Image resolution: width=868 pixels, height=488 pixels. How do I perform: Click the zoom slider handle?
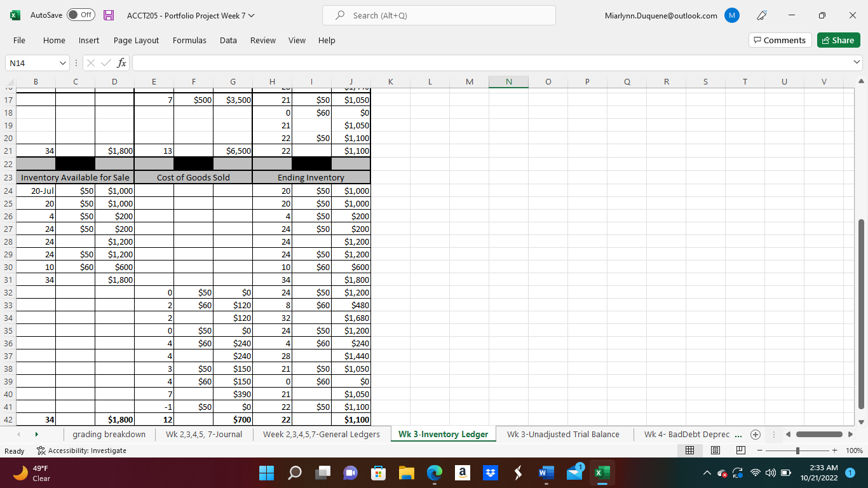pos(797,451)
